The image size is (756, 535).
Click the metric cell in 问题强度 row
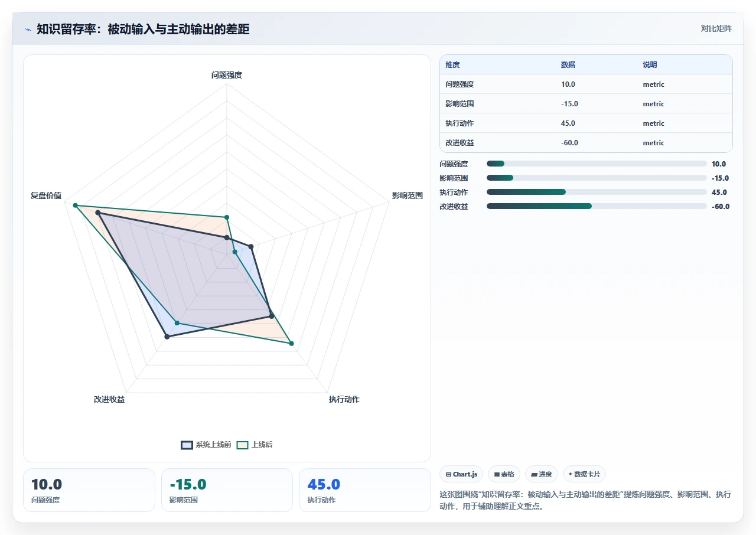[654, 84]
